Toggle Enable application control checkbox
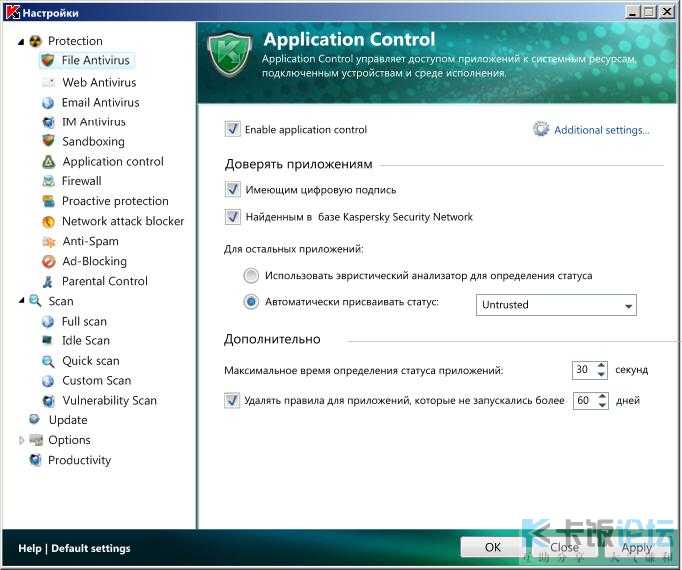The height and width of the screenshot is (570, 682). click(233, 129)
